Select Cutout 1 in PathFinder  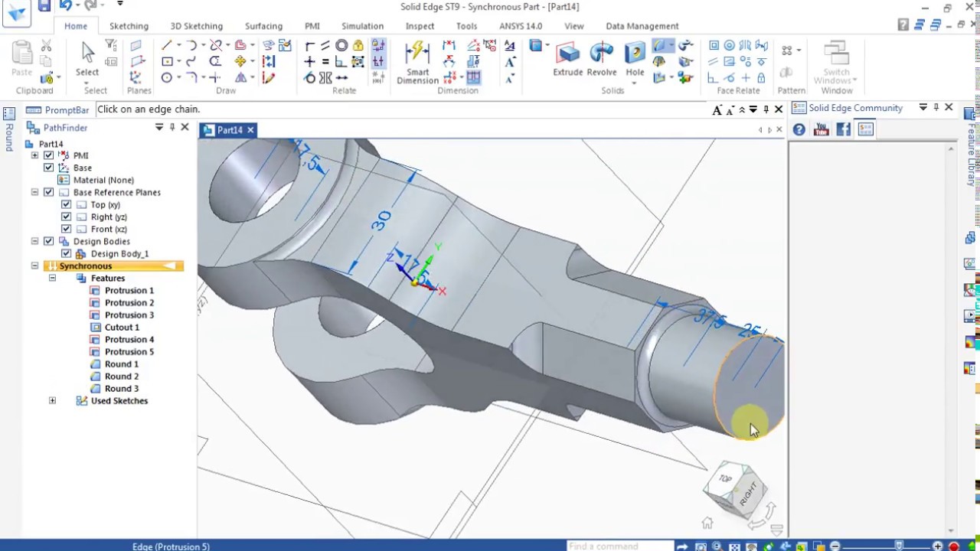click(122, 327)
